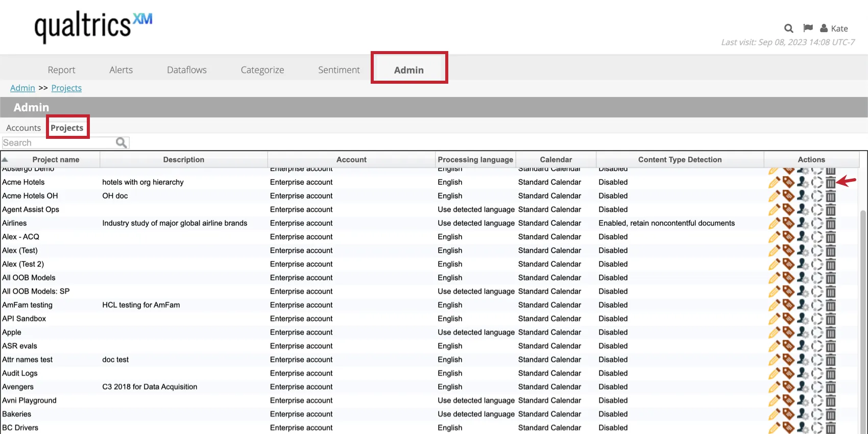Open the Kate user account menu
868x434 pixels.
(834, 29)
